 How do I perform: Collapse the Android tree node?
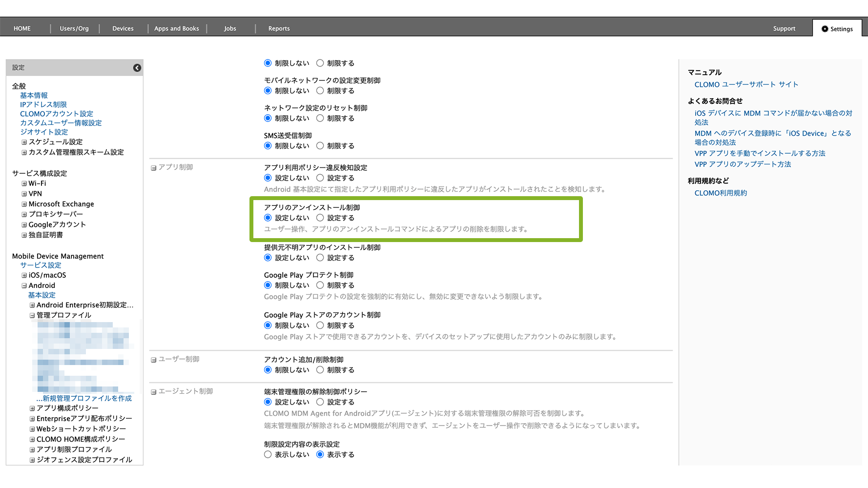click(24, 285)
